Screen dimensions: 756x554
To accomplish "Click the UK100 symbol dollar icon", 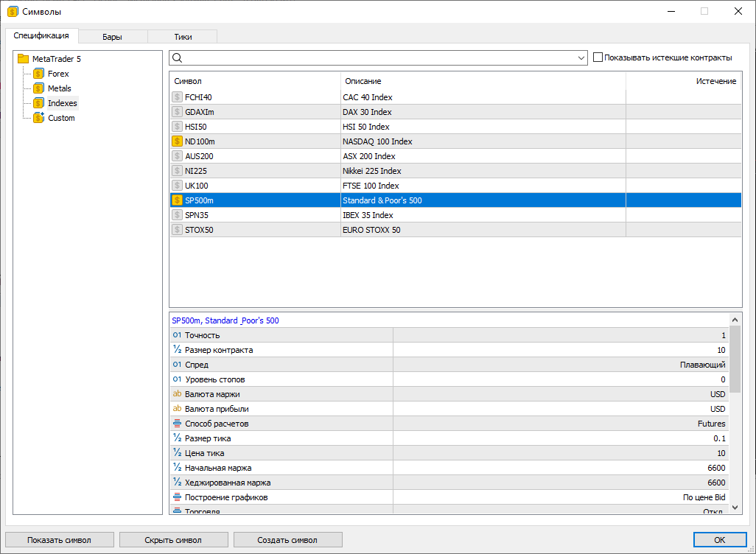I will pos(177,186).
